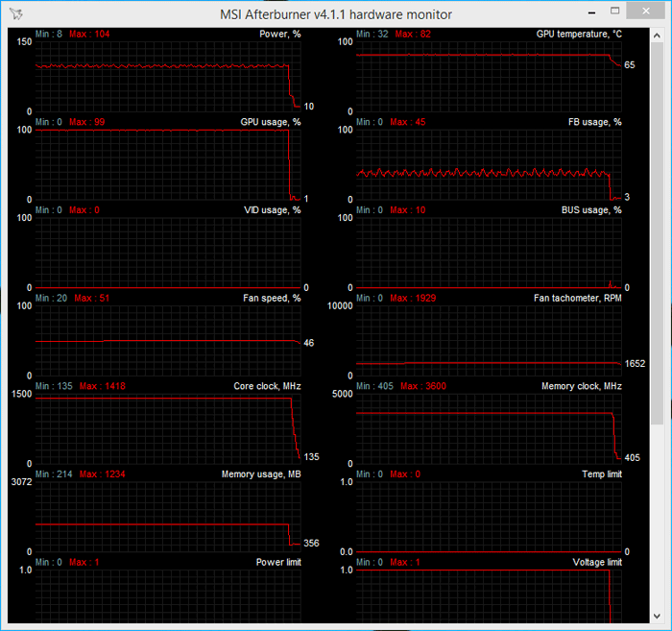The height and width of the screenshot is (631, 672).
Task: Click the GPU usage, % graph label
Action: (x=271, y=122)
